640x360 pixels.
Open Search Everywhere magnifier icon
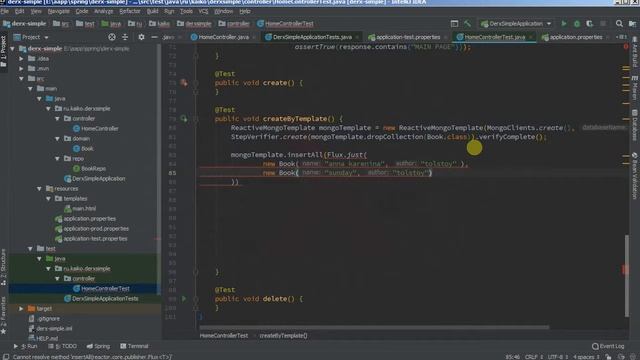(619, 24)
